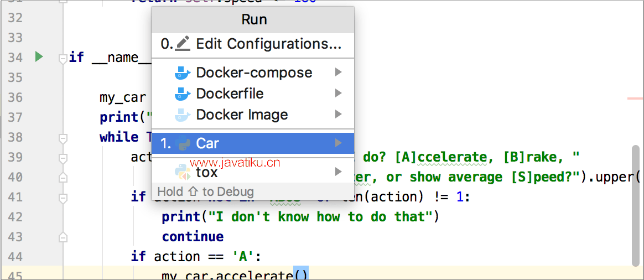Click the Python icon next to tox

(x=183, y=172)
